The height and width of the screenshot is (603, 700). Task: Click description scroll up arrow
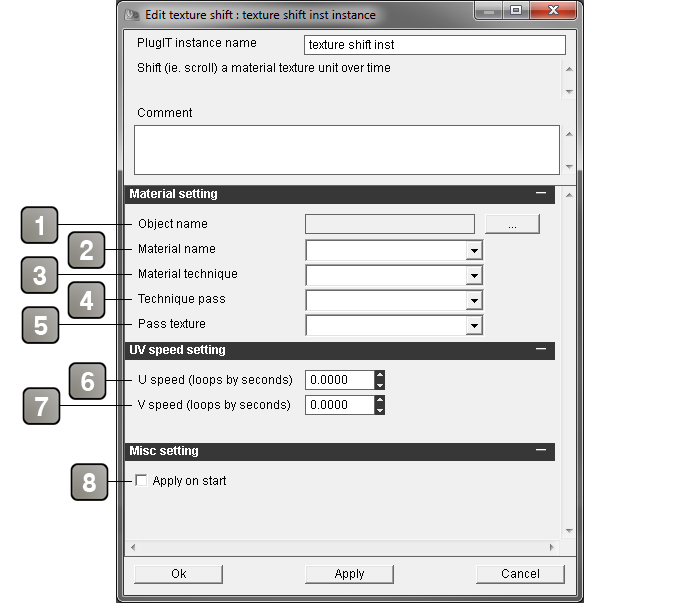569,69
